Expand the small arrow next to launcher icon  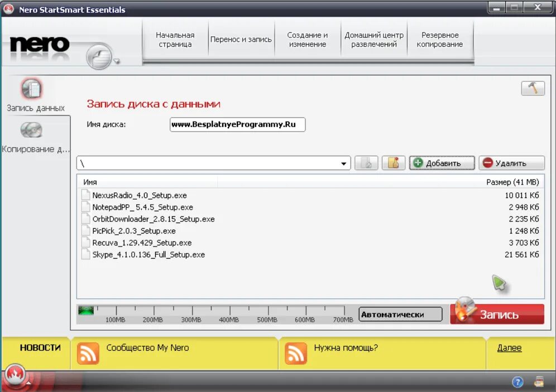coord(117,61)
